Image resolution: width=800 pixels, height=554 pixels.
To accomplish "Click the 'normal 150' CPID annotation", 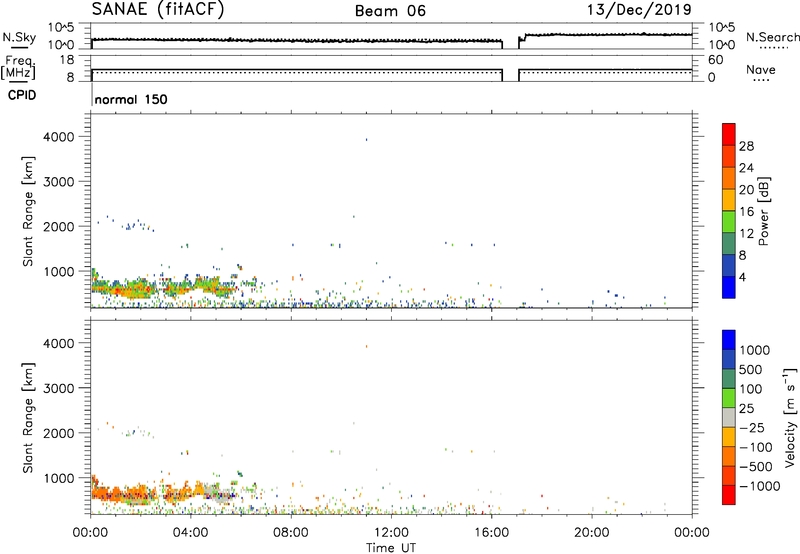I will pyautogui.click(x=131, y=99).
